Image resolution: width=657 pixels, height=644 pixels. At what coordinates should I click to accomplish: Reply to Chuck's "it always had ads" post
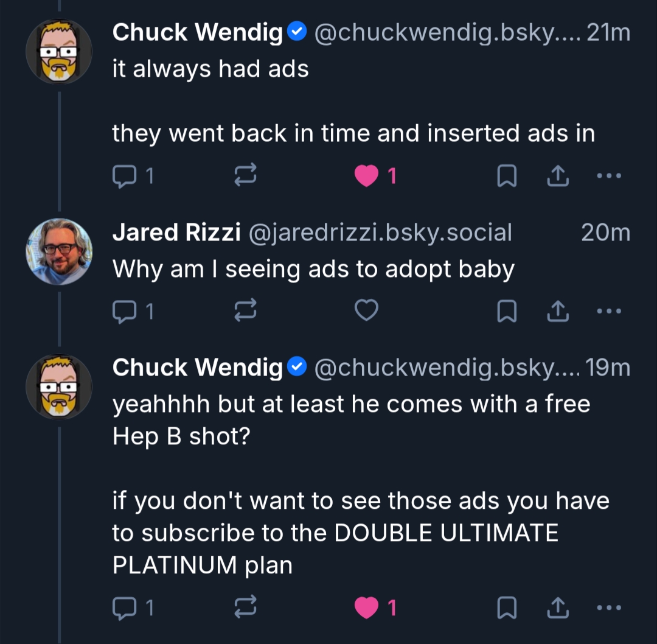(x=125, y=176)
